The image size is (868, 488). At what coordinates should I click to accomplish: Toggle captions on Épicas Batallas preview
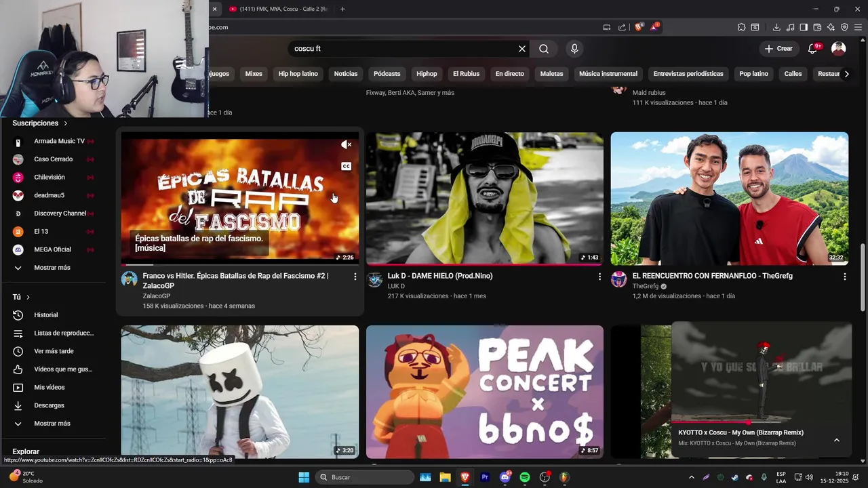pyautogui.click(x=346, y=167)
